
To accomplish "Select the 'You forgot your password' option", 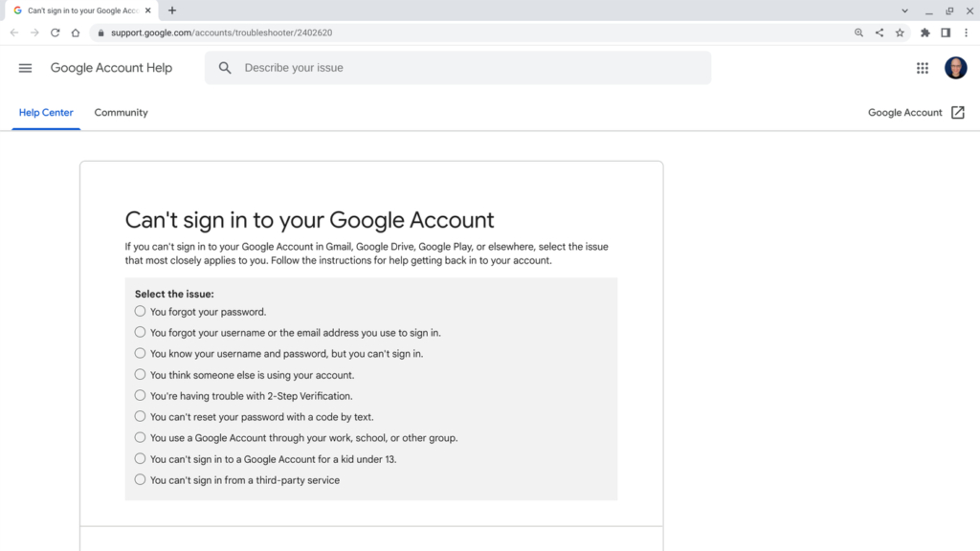I will point(140,311).
